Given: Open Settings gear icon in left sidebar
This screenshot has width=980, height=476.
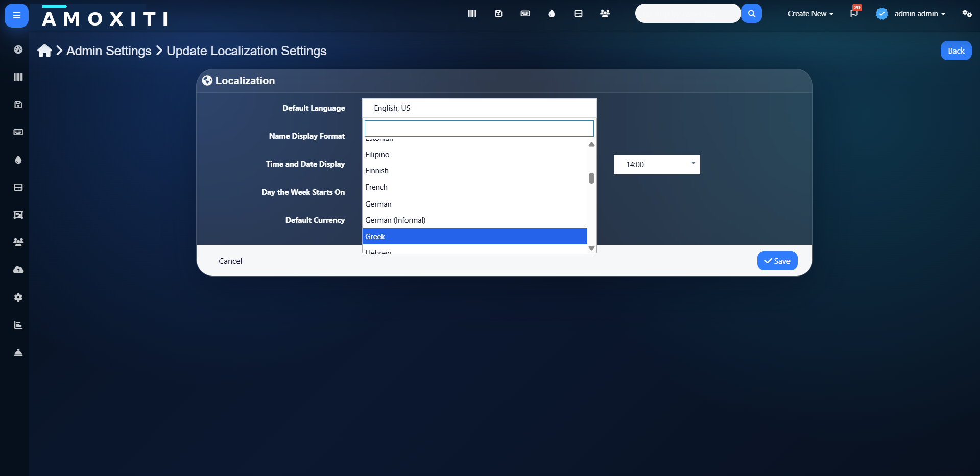Looking at the screenshot, I should [18, 297].
